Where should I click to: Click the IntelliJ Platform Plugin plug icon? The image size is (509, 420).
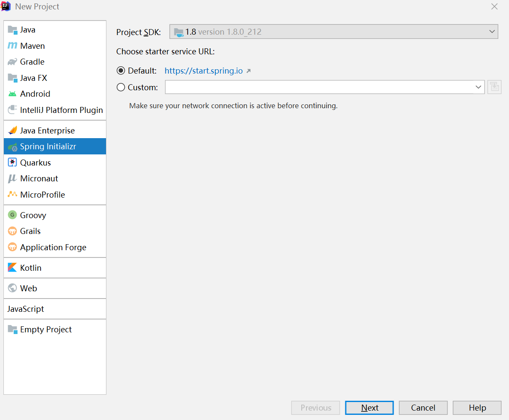pos(12,110)
